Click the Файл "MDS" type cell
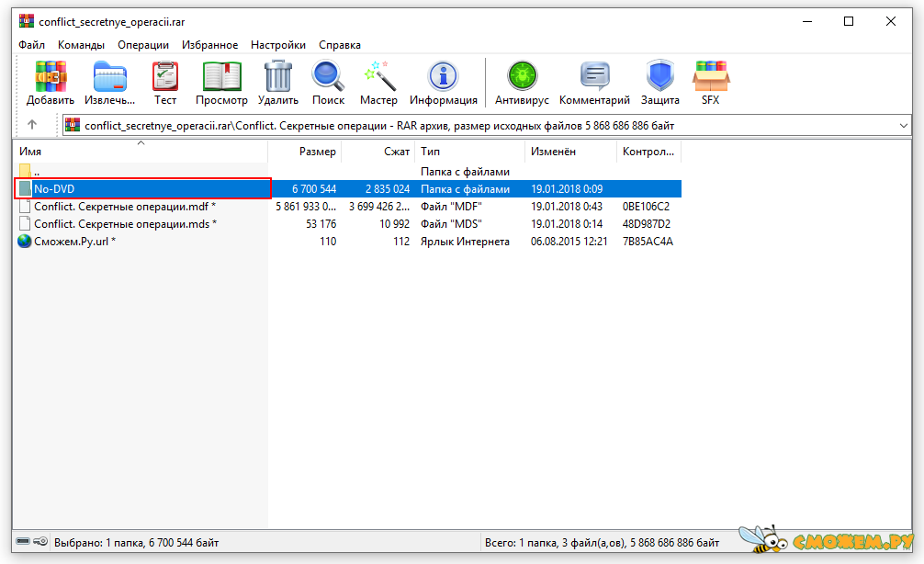The width and height of the screenshot is (924, 564). tap(451, 224)
